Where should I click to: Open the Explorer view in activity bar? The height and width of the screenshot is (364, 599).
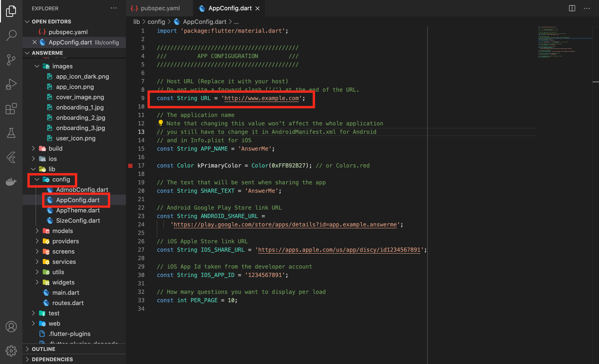11,11
